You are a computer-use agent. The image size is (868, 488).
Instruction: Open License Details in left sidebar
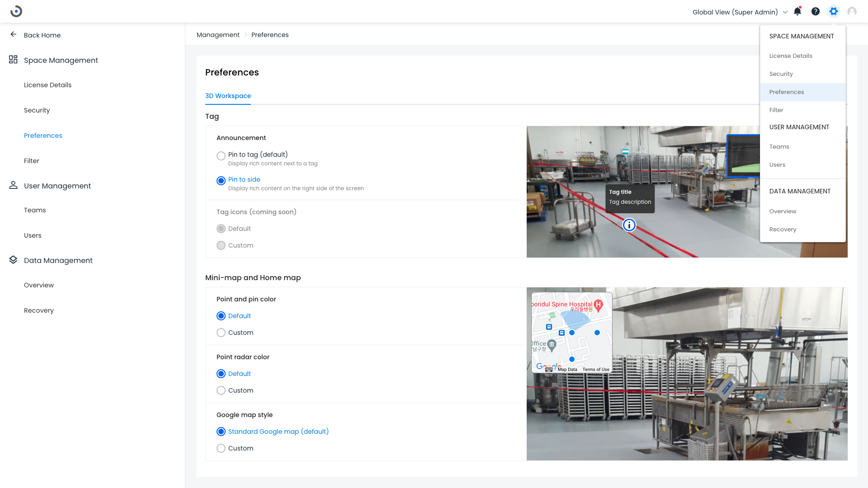[47, 85]
